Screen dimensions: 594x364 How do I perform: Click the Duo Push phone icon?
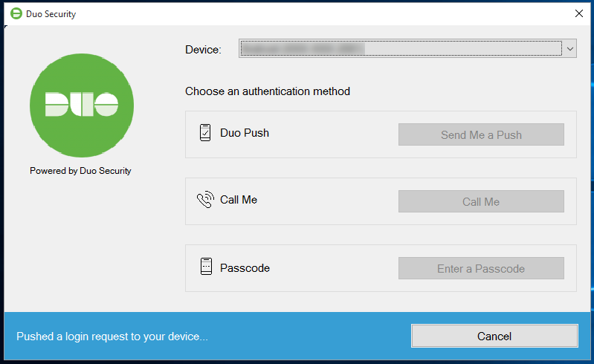coord(206,133)
